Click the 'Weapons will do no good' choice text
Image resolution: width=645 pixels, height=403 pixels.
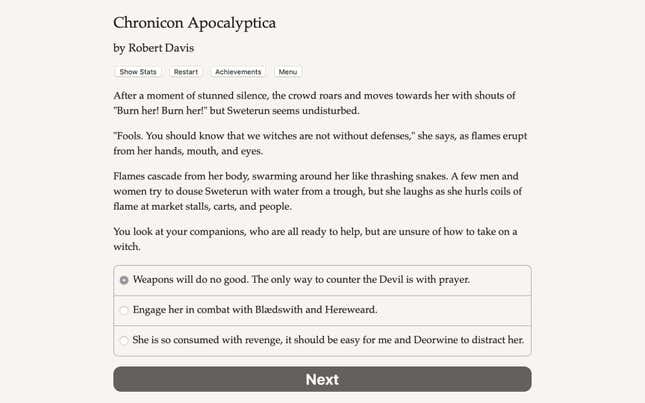click(x=301, y=280)
